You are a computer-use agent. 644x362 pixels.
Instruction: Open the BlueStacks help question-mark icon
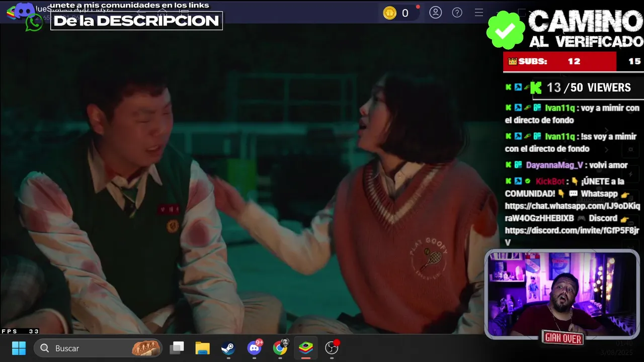[x=457, y=13]
